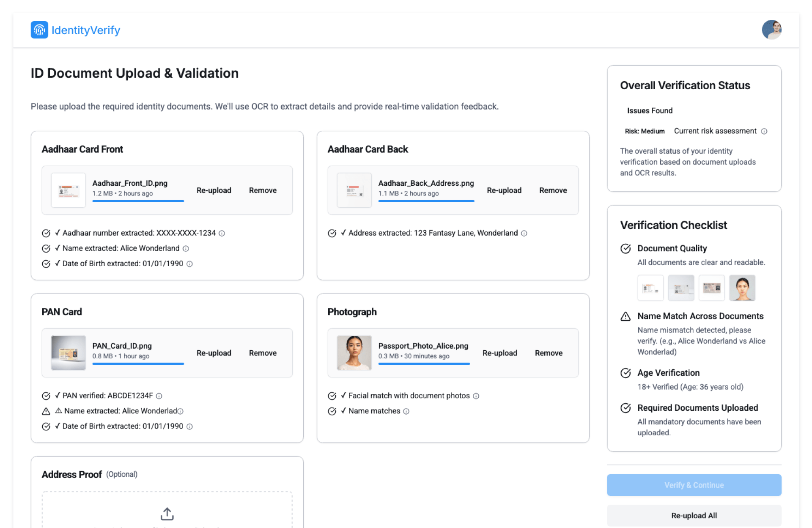
Task: Open the user profile avatar
Action: pos(771,30)
